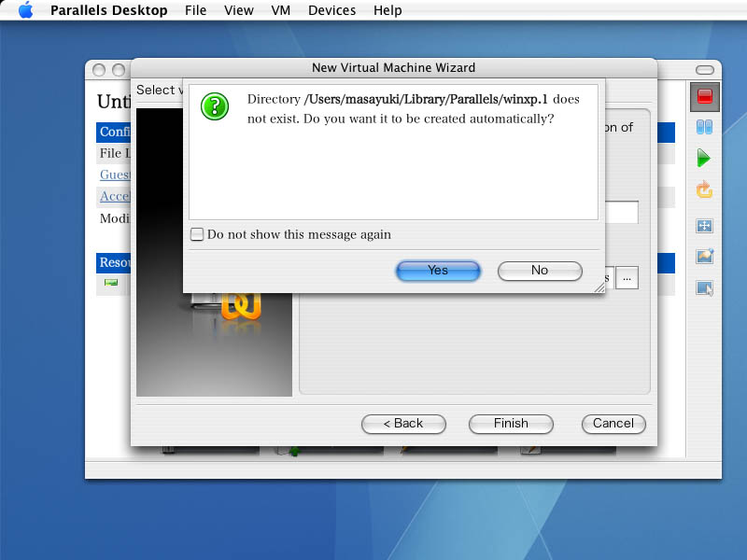This screenshot has height=560, width=747.
Task: Click the bottom toolbar icon with the mouse pointer
Action: [704, 288]
